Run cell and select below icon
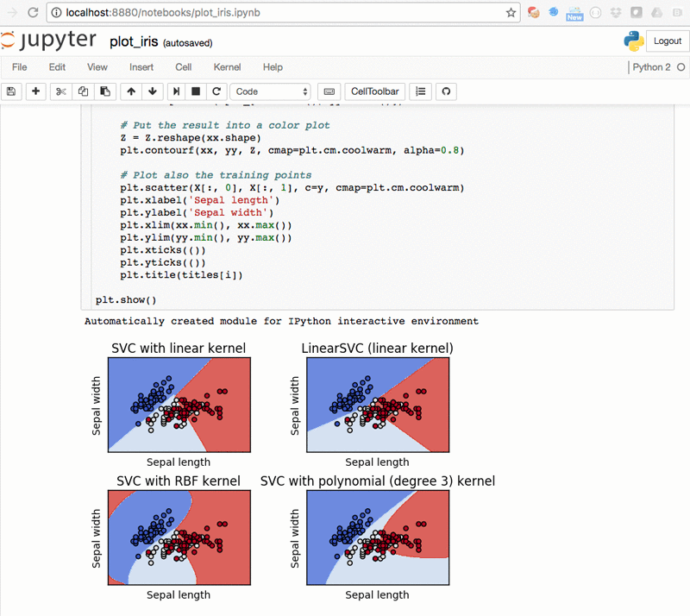690x616 pixels. click(176, 91)
